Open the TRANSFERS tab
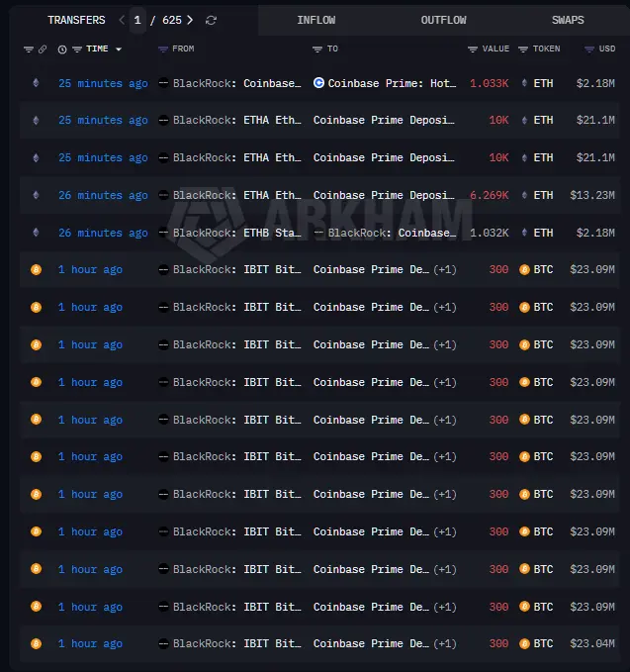This screenshot has width=630, height=672. click(76, 20)
